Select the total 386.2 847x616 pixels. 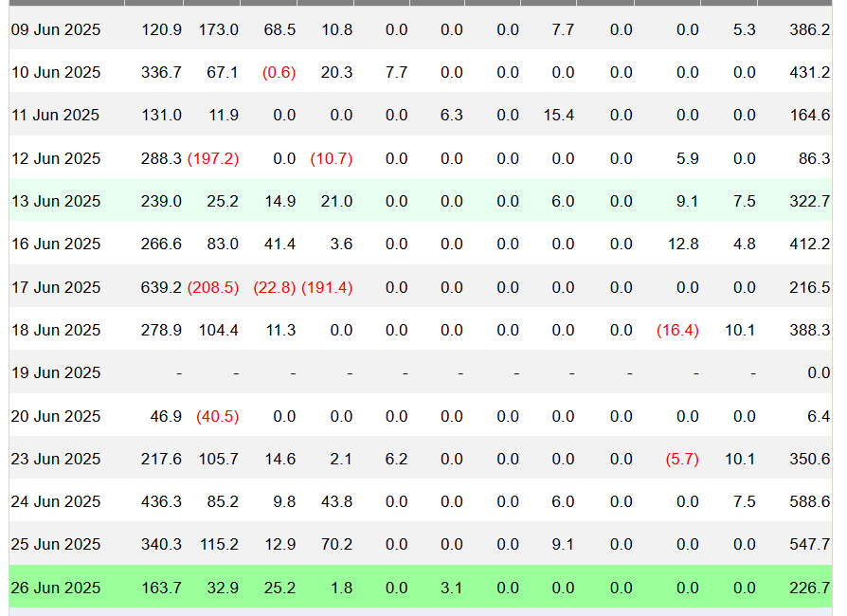[810, 29]
